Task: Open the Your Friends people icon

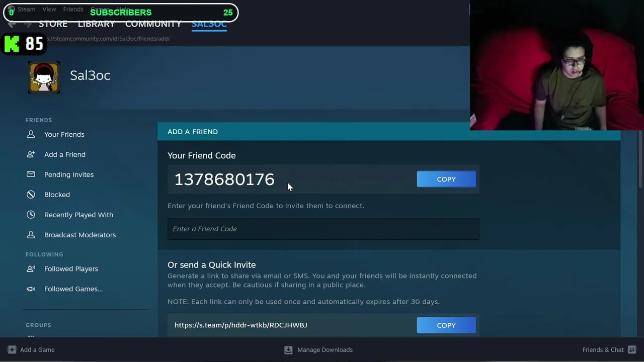Action: point(31,134)
